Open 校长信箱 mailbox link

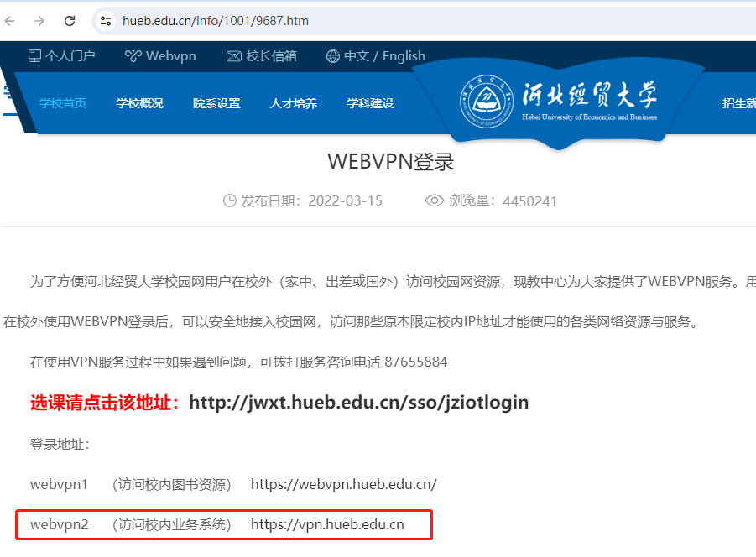click(x=261, y=56)
